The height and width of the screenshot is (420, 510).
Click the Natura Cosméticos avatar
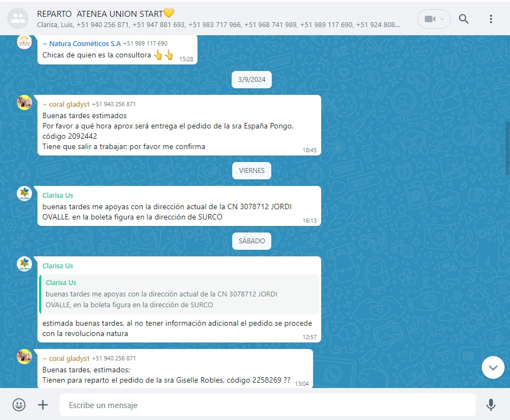tap(24, 42)
